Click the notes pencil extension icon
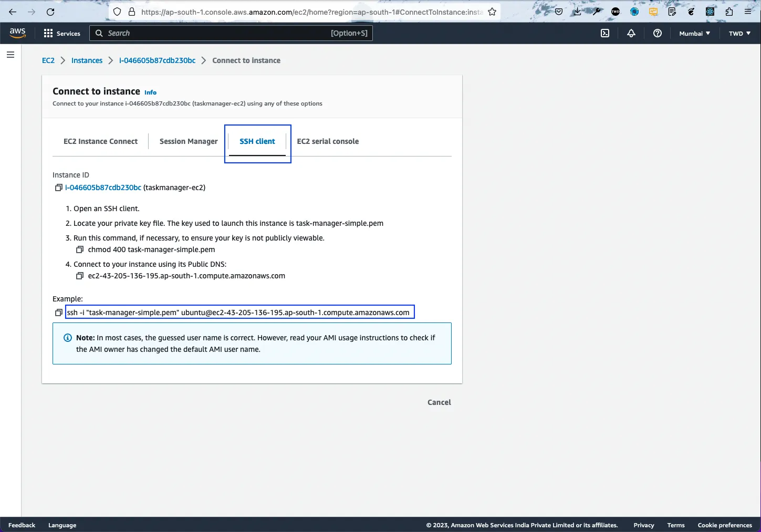 [672, 12]
